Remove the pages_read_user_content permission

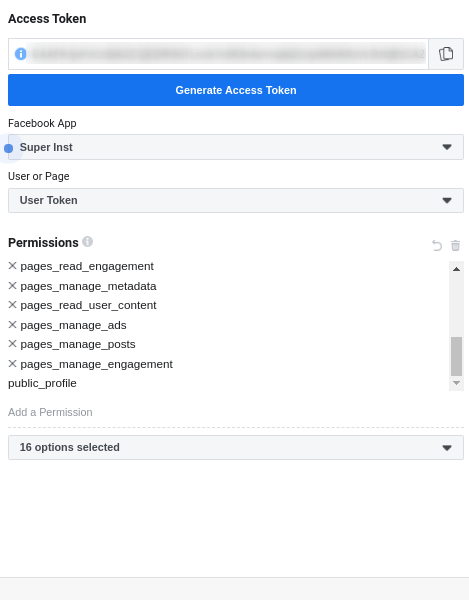tap(13, 305)
